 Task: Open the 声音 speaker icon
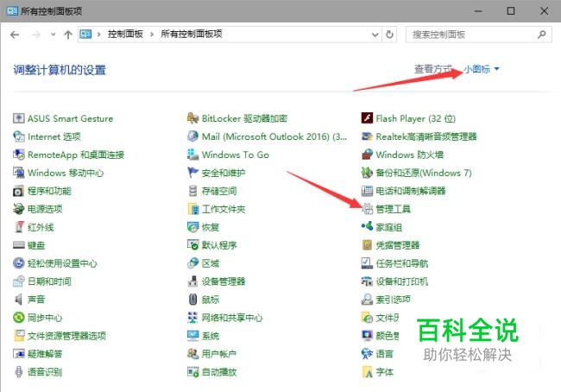pos(19,300)
